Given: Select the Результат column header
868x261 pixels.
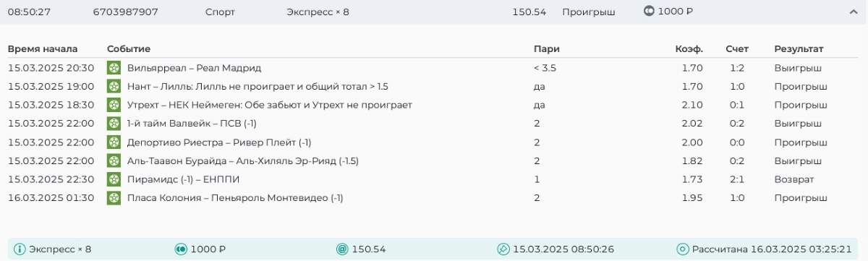Looking at the screenshot, I should [x=799, y=49].
